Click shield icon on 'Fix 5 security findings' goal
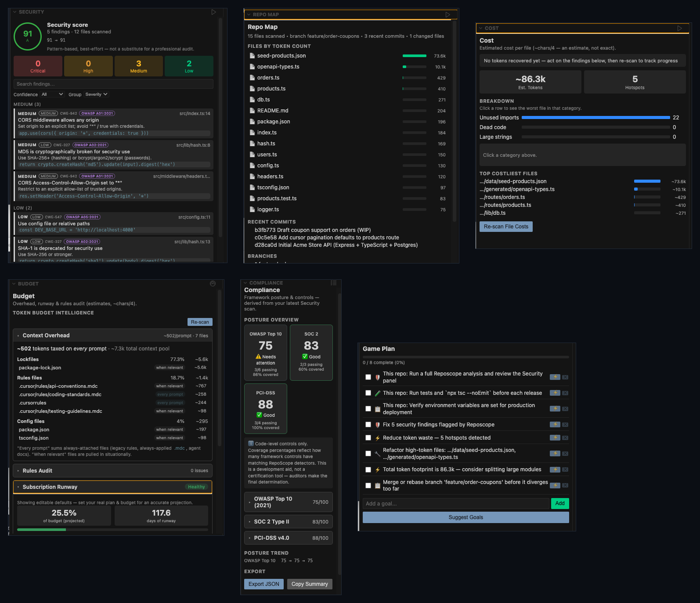Image resolution: width=700 pixels, height=603 pixels. click(x=378, y=425)
